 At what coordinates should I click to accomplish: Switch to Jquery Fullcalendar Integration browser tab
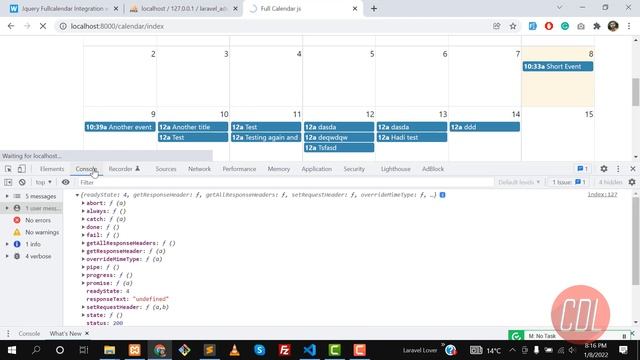coord(64,9)
